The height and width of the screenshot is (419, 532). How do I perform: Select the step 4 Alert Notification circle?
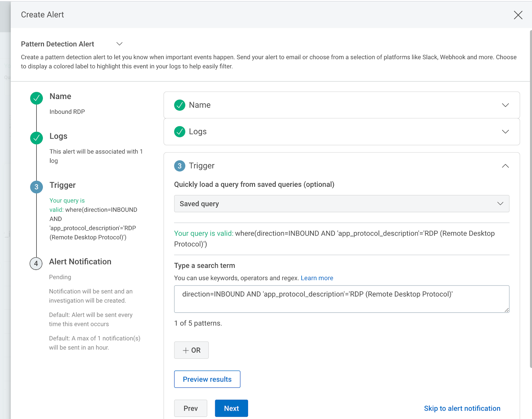pos(36,263)
